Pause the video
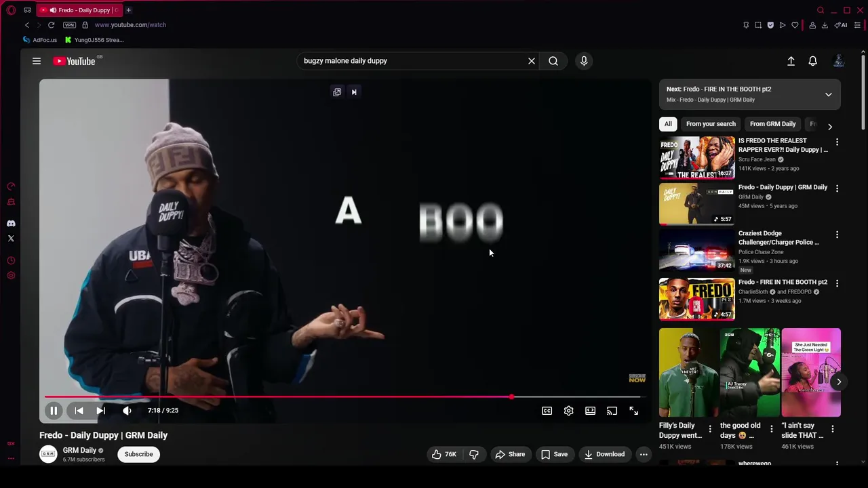 [x=54, y=411]
